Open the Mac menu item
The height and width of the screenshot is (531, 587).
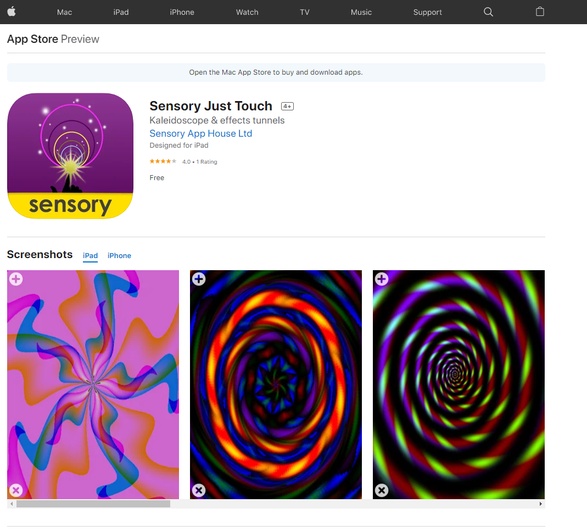(64, 12)
